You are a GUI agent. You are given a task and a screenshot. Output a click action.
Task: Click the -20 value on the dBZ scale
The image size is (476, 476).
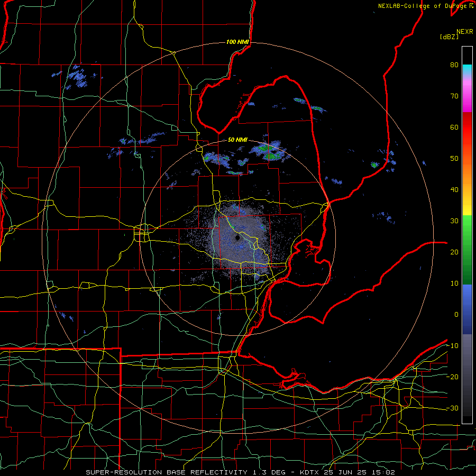pos(452,377)
